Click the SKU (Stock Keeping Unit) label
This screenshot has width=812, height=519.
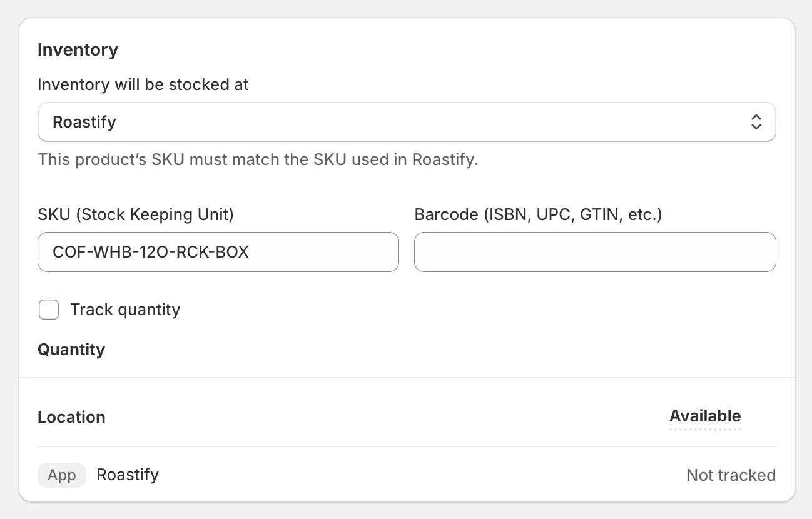pyautogui.click(x=136, y=214)
